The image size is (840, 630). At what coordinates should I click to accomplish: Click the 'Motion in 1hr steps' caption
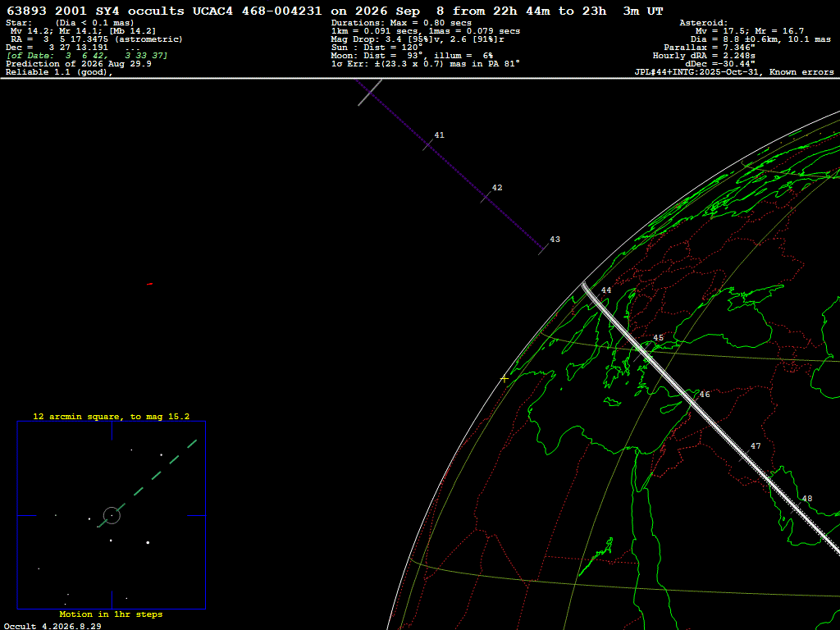click(x=111, y=614)
